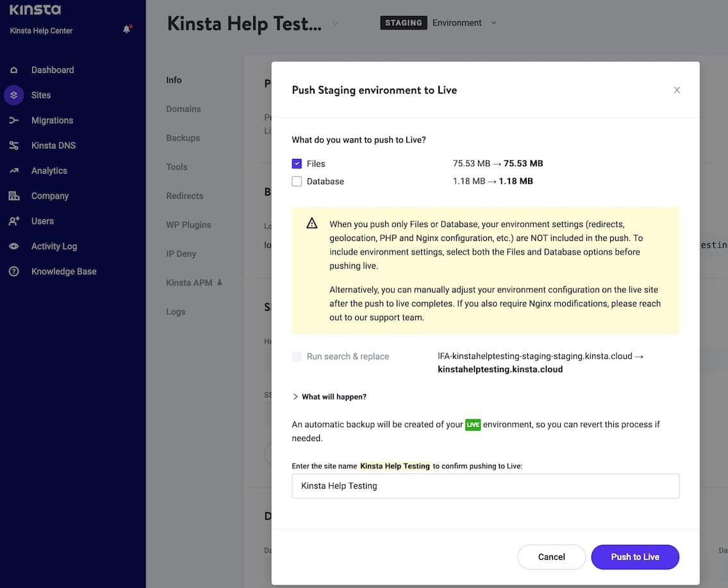Open the Company menu item
Image resolution: width=728 pixels, height=588 pixels.
(50, 196)
